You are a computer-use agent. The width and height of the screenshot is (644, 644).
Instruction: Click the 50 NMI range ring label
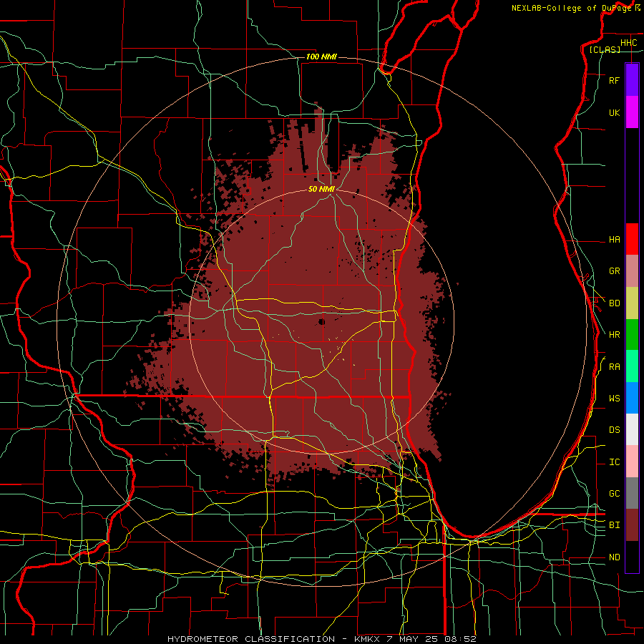[321, 189]
